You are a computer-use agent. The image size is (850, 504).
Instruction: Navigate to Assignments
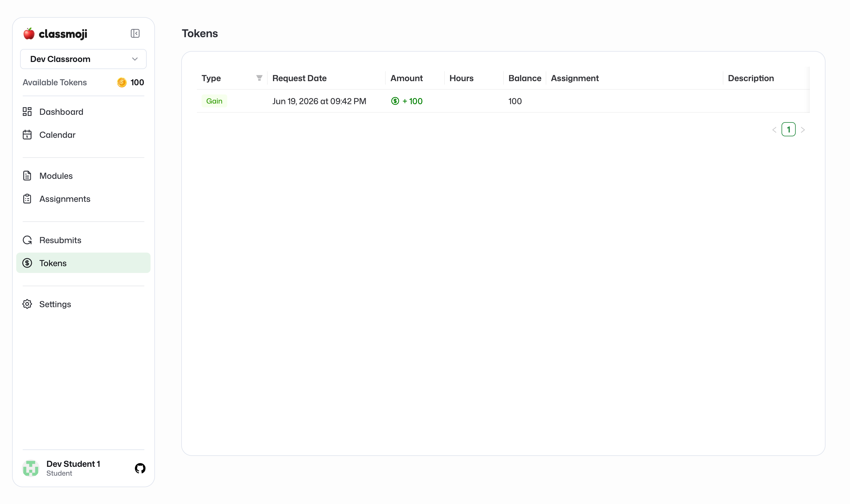[83, 199]
